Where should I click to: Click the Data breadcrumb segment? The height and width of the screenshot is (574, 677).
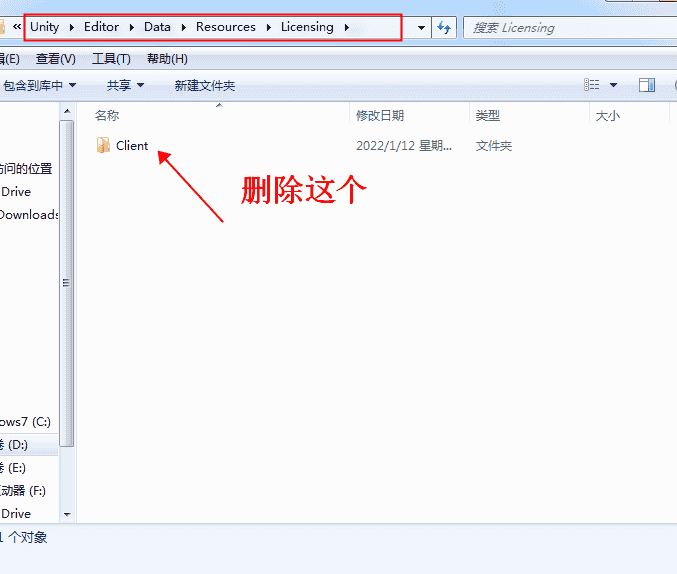[157, 27]
